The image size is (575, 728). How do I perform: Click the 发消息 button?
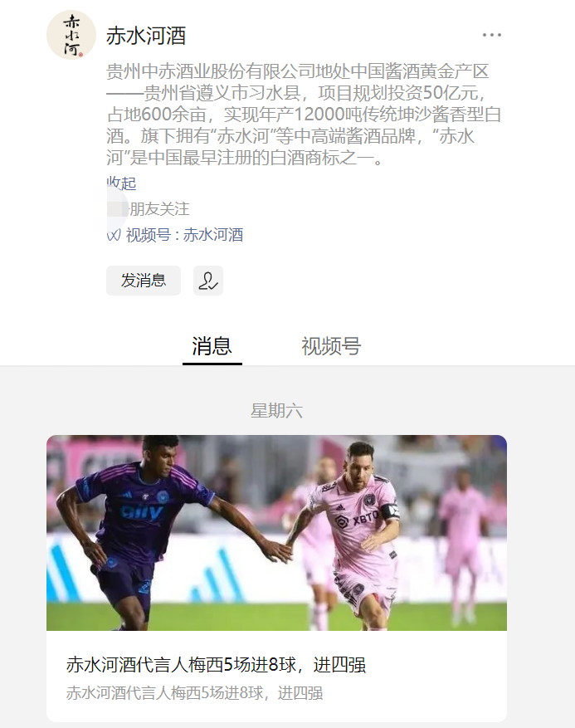pyautogui.click(x=144, y=281)
